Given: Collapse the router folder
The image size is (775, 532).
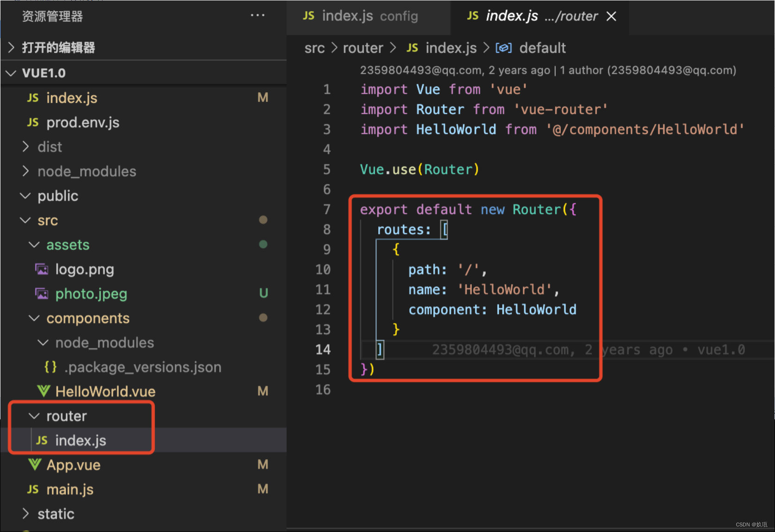Looking at the screenshot, I should tap(144, 416).
